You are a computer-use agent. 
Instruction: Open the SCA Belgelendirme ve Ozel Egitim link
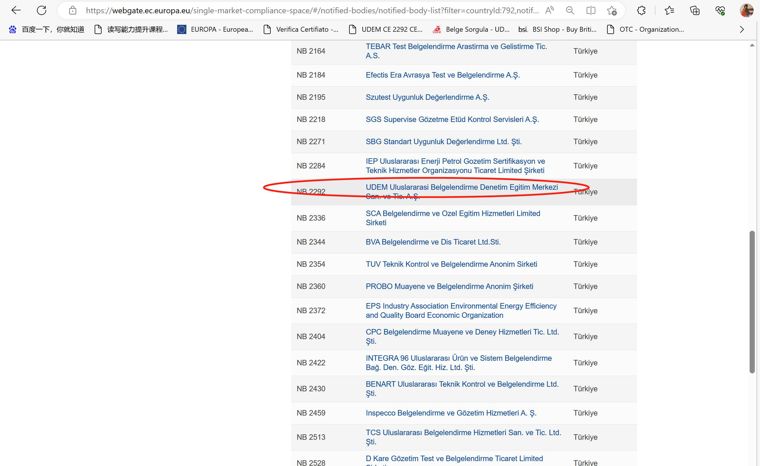pos(453,218)
